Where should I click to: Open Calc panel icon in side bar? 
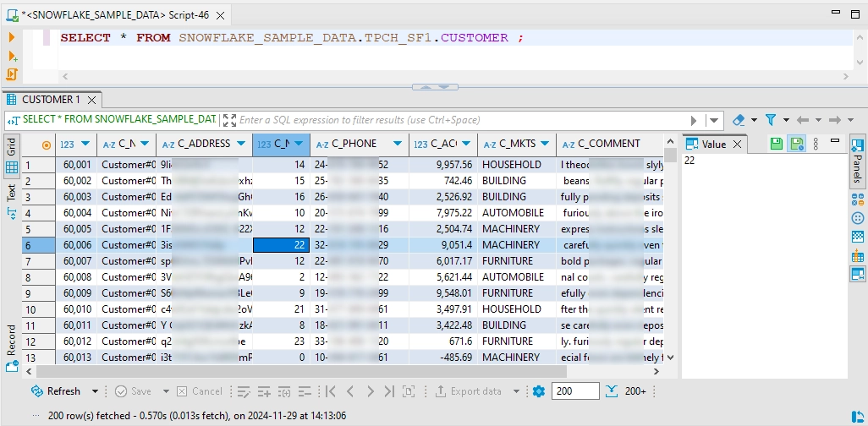coord(857,199)
